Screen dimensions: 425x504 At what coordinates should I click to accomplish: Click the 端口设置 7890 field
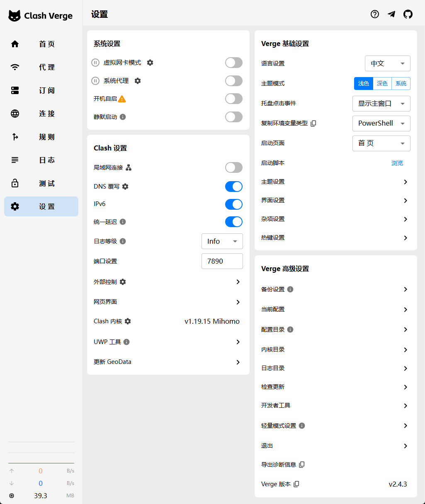[222, 261]
